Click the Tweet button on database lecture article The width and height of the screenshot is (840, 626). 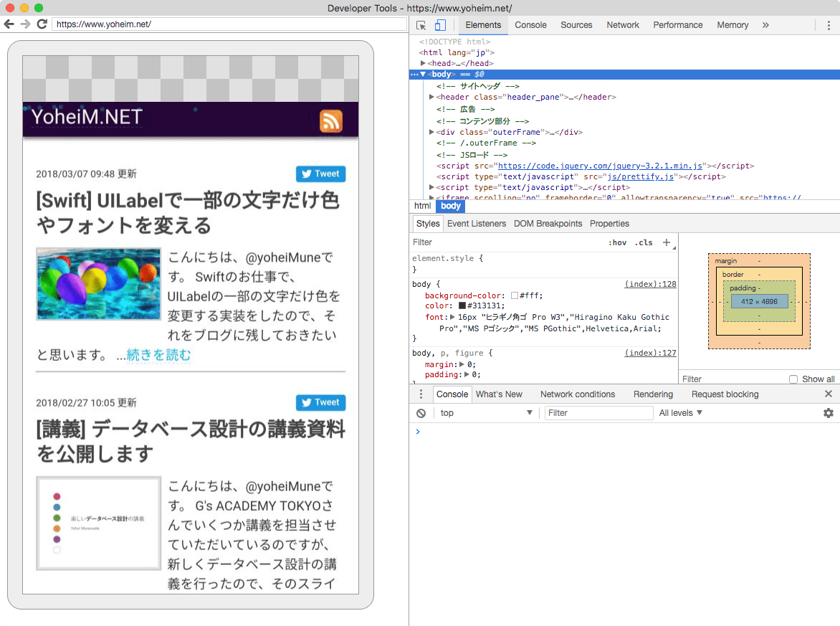320,402
